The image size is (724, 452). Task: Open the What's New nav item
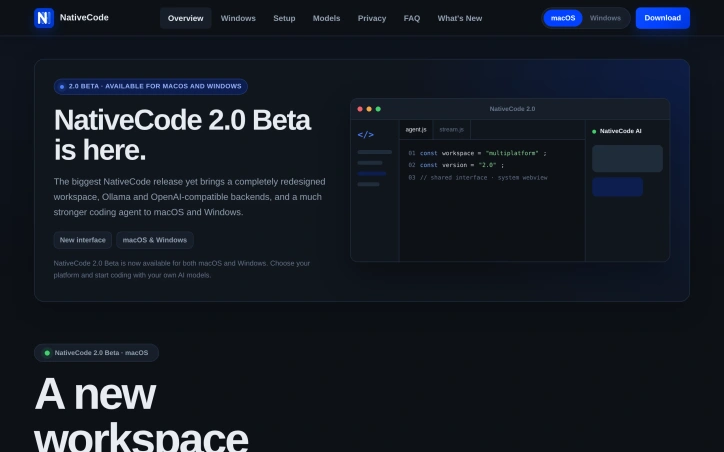pyautogui.click(x=460, y=18)
